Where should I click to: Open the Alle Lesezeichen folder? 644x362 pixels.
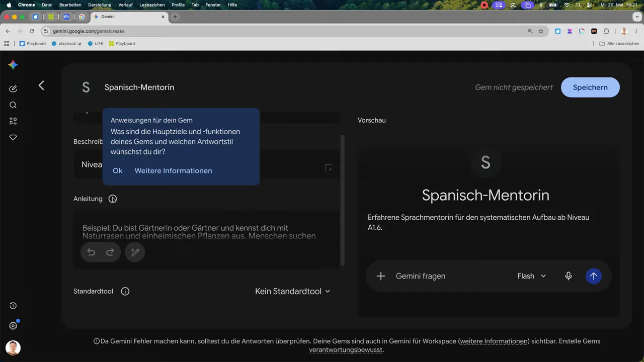[x=619, y=44]
